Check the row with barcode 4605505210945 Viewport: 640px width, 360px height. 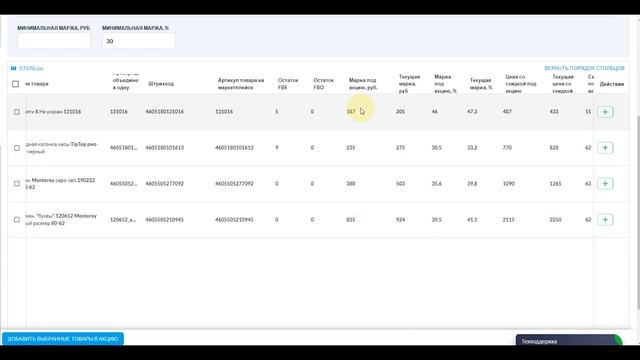[17, 220]
